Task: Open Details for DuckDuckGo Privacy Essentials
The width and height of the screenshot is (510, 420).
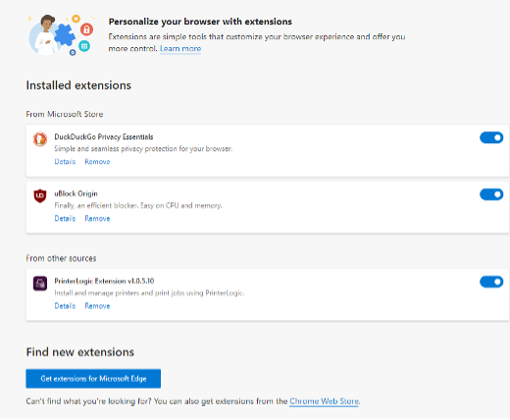Action: click(x=65, y=162)
